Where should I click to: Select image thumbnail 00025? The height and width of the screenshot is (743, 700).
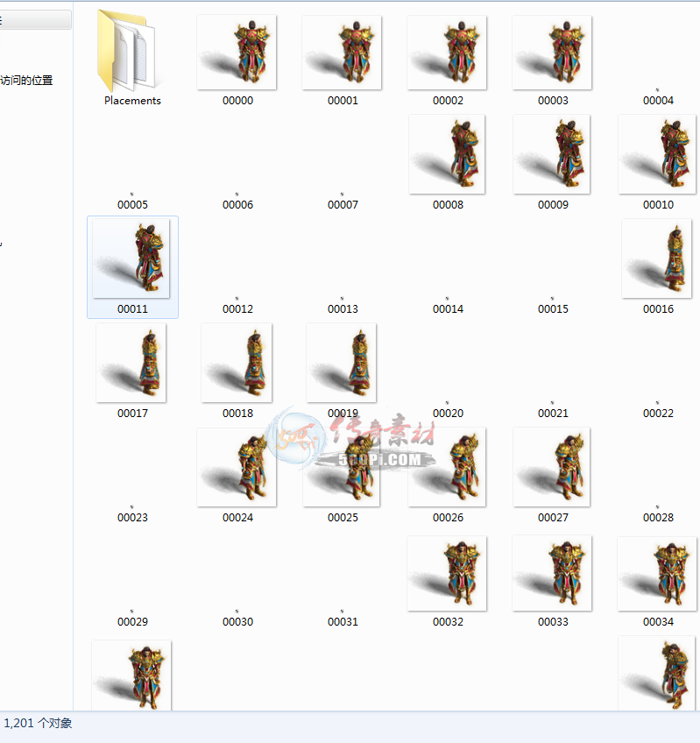point(343,467)
